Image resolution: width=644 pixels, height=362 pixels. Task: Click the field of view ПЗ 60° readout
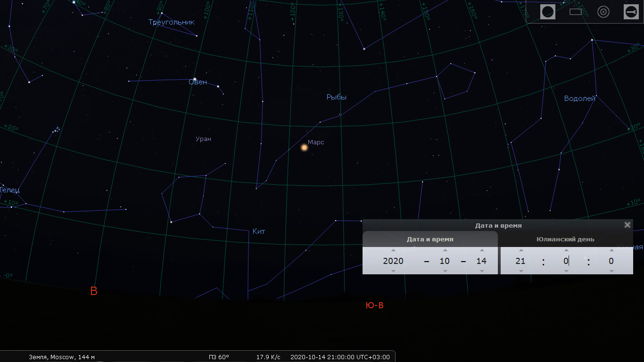point(219,357)
